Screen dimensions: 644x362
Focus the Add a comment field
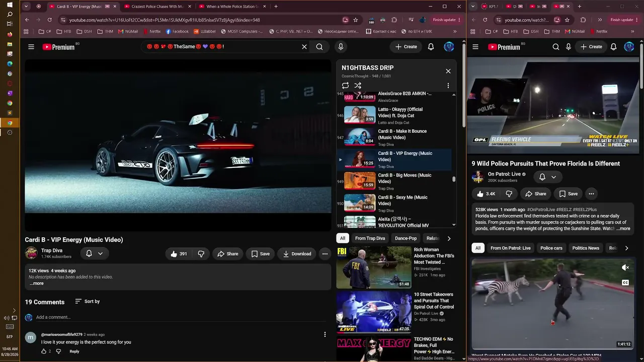(181, 317)
